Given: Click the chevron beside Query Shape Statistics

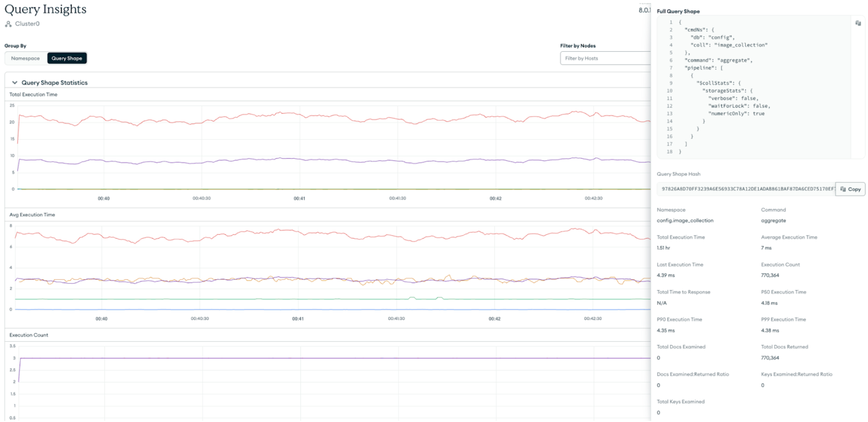Looking at the screenshot, I should tap(15, 82).
